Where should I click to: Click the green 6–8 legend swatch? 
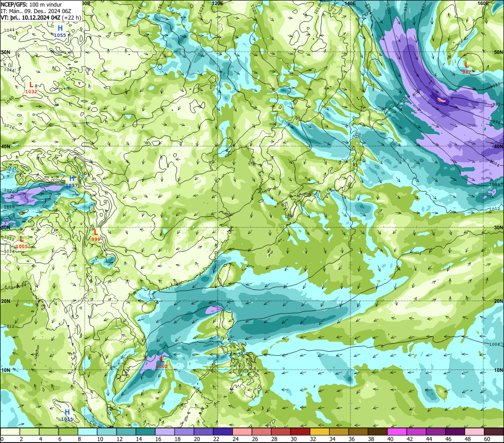pos(68,431)
